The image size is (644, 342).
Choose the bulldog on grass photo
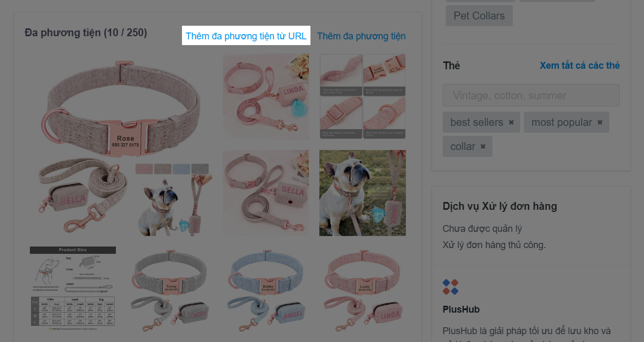(362, 193)
